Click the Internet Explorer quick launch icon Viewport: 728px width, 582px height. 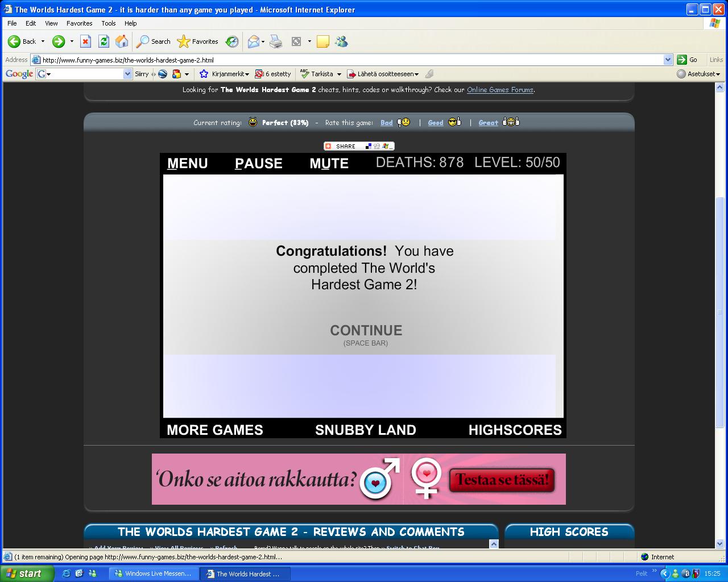[66, 573]
